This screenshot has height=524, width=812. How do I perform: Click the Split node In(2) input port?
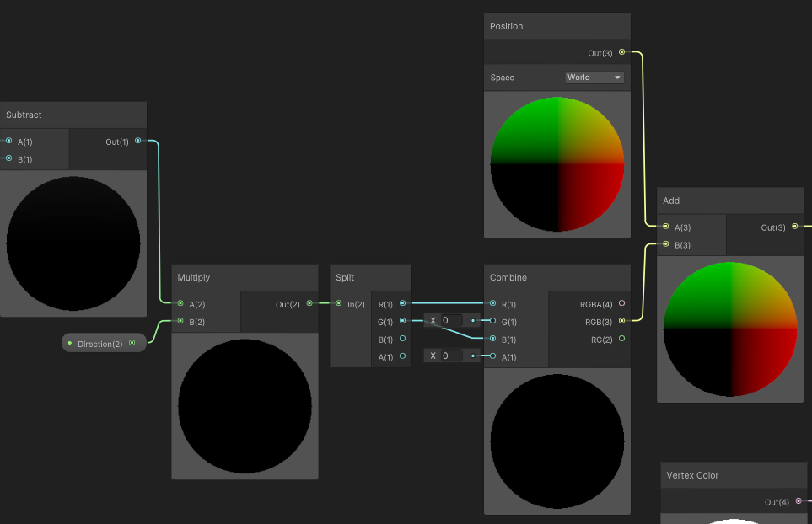339,303
